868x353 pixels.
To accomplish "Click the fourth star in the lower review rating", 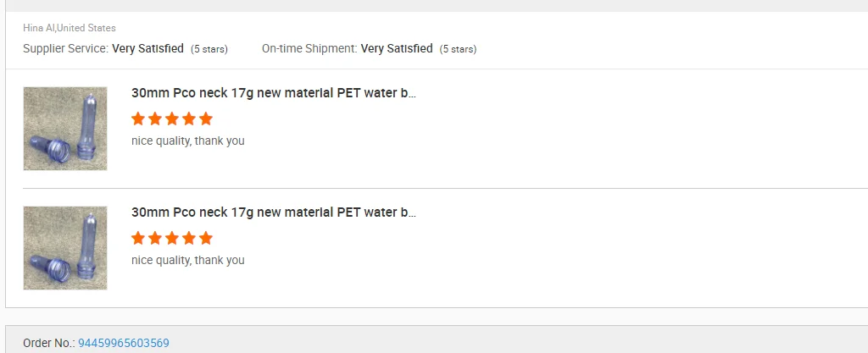I will pyautogui.click(x=189, y=238).
